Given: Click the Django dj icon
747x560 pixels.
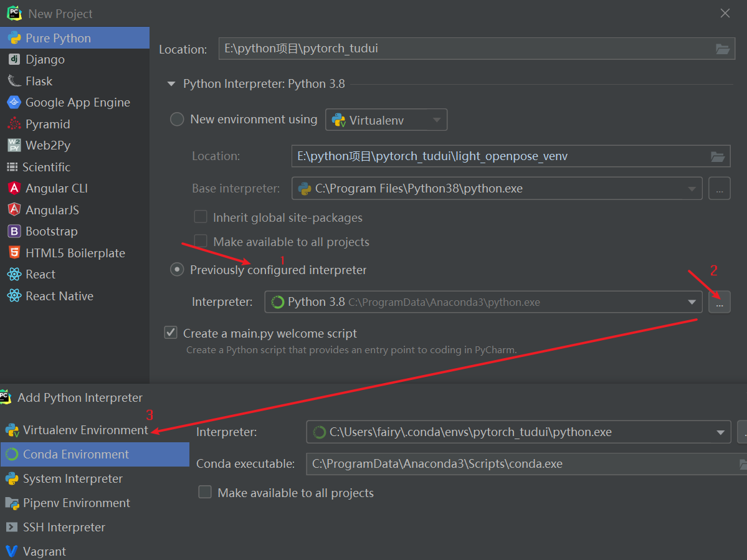Looking at the screenshot, I should (14, 59).
